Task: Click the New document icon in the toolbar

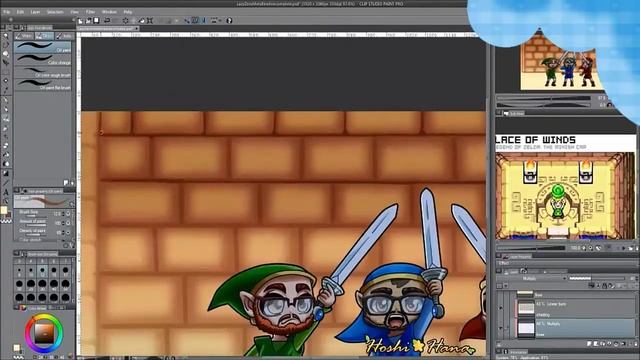Action: (80, 20)
